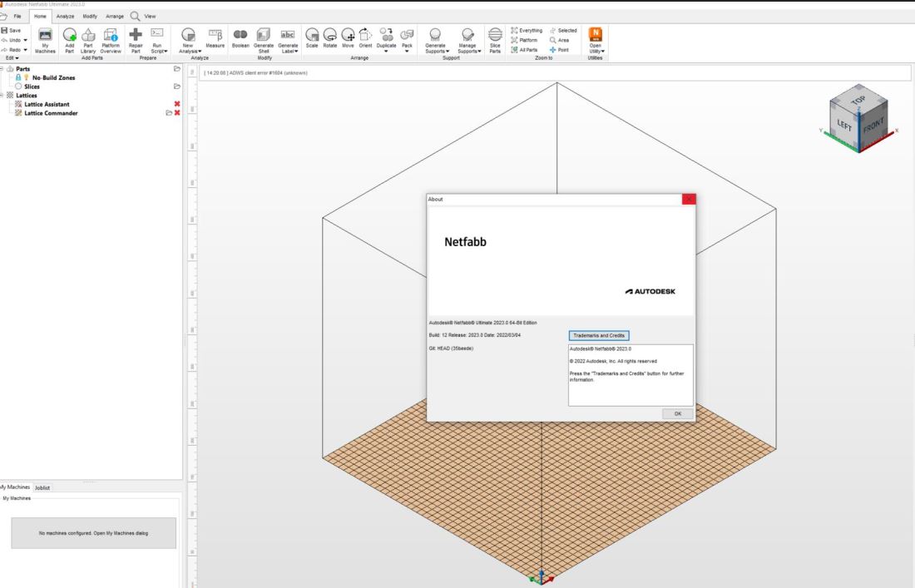The width and height of the screenshot is (915, 588).
Task: Zoom to All Parts
Action: coord(524,50)
